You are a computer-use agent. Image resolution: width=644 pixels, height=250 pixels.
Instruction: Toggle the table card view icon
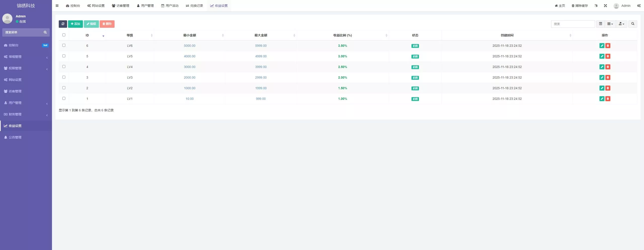pos(600,24)
